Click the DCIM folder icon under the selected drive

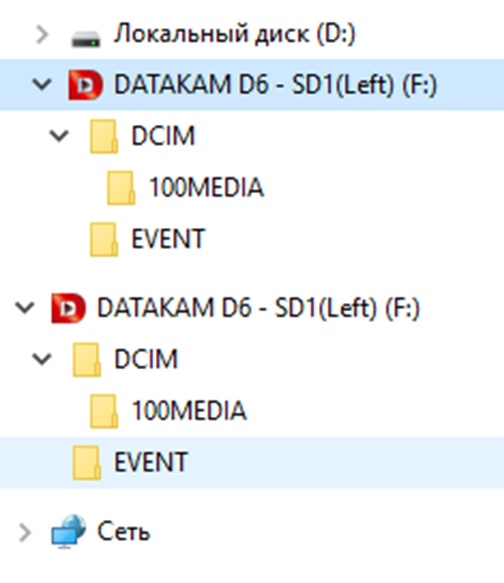pyautogui.click(x=104, y=136)
